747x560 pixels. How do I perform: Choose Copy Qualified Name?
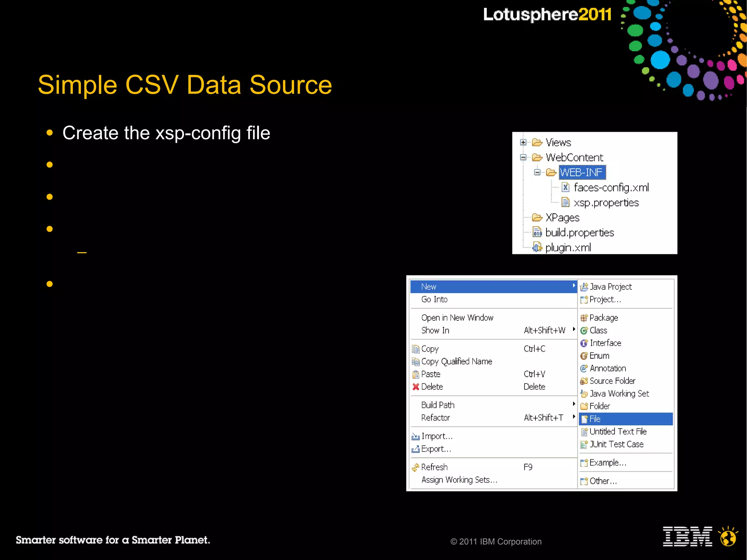click(494, 362)
